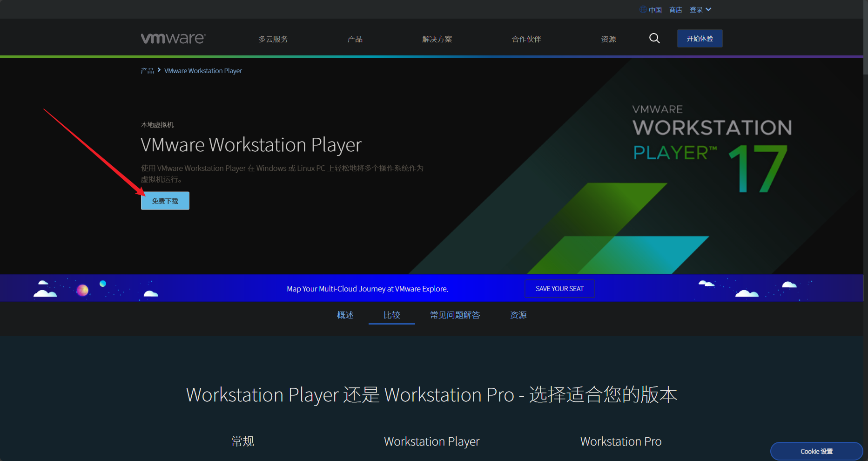The height and width of the screenshot is (461, 868).
Task: Open the 产品 navigation menu
Action: pos(355,39)
